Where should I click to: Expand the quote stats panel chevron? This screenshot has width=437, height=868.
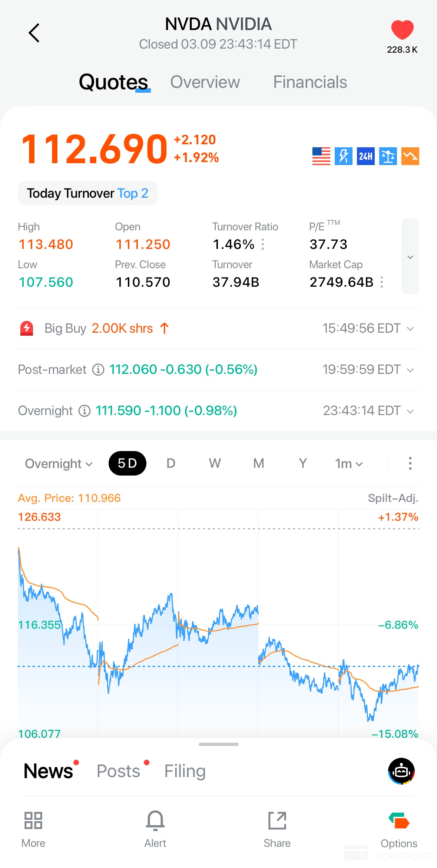(410, 257)
